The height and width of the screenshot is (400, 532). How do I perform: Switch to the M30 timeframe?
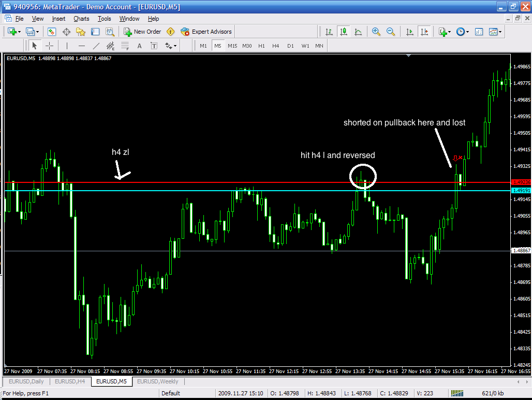[247, 46]
